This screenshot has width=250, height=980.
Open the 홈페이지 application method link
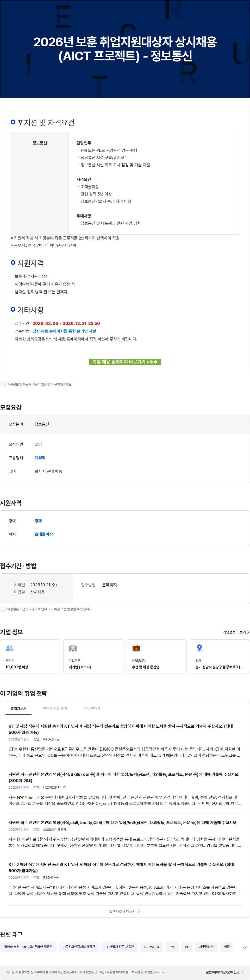click(x=110, y=585)
